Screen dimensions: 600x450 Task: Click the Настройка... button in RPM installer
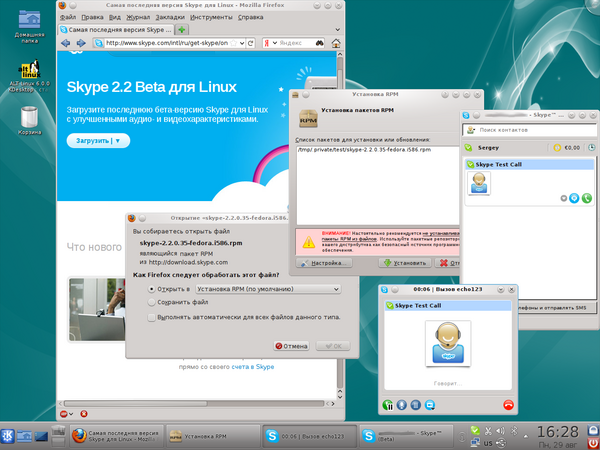click(x=324, y=263)
